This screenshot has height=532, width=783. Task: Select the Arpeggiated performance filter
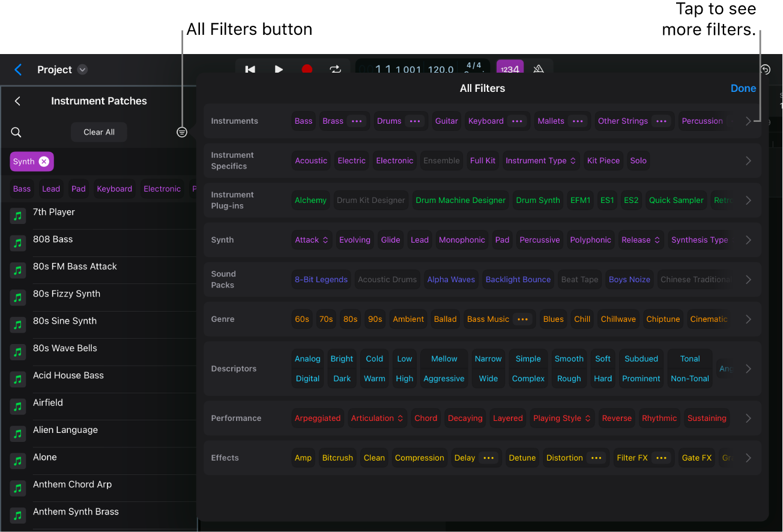(x=318, y=419)
